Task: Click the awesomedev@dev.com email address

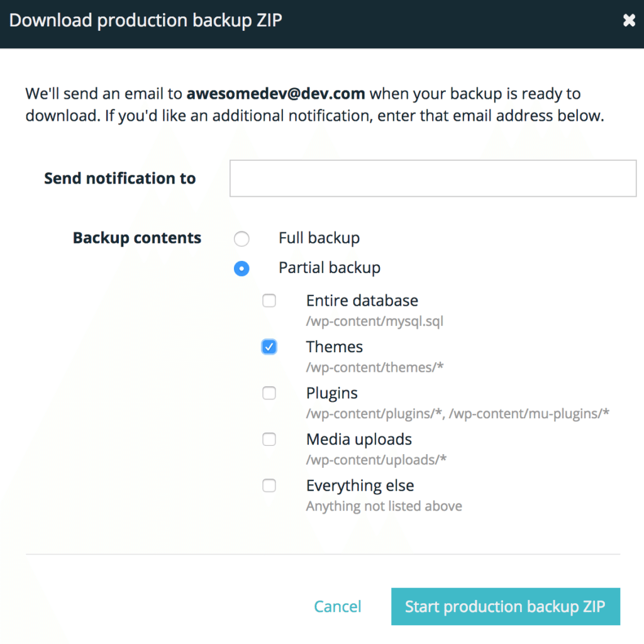Action: tap(276, 94)
